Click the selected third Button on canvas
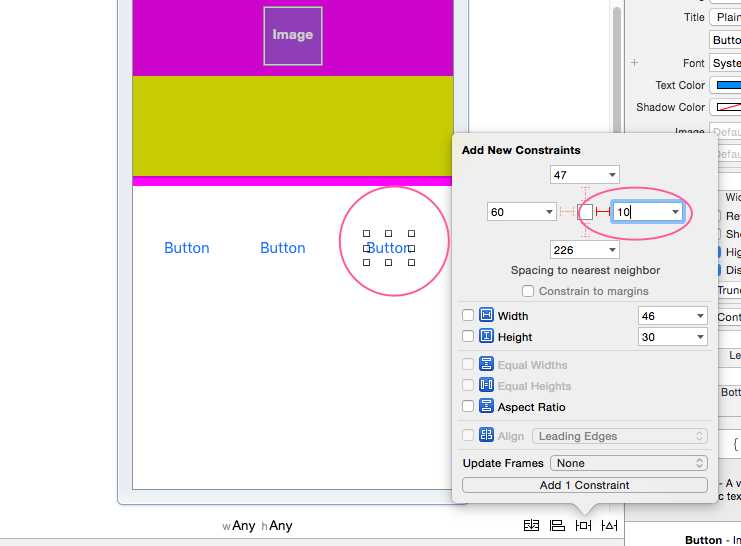Viewport: 741px width, 546px height. [388, 248]
